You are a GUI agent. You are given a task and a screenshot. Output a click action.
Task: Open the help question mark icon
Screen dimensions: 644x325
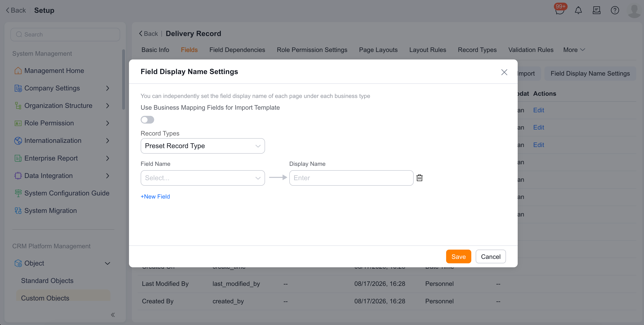(x=615, y=10)
